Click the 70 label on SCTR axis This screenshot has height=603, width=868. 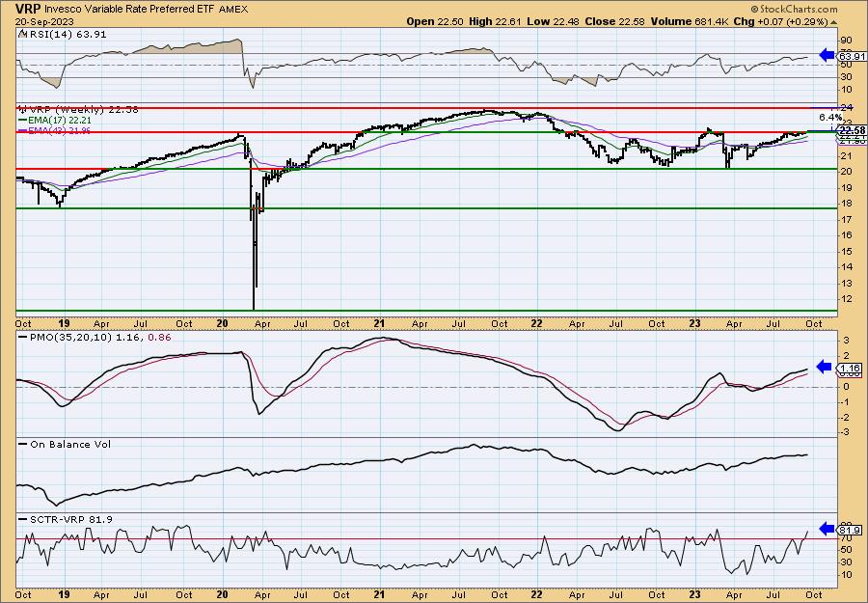(x=847, y=538)
